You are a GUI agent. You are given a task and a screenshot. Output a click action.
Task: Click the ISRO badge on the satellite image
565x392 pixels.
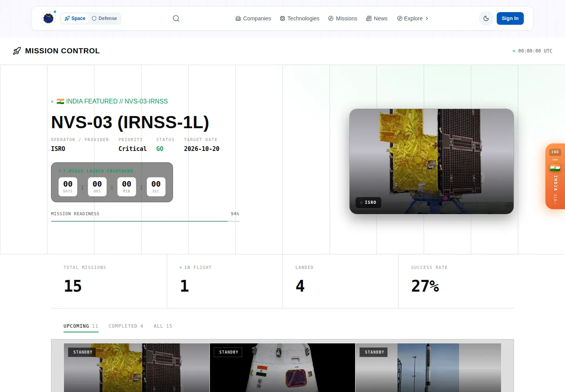(368, 202)
